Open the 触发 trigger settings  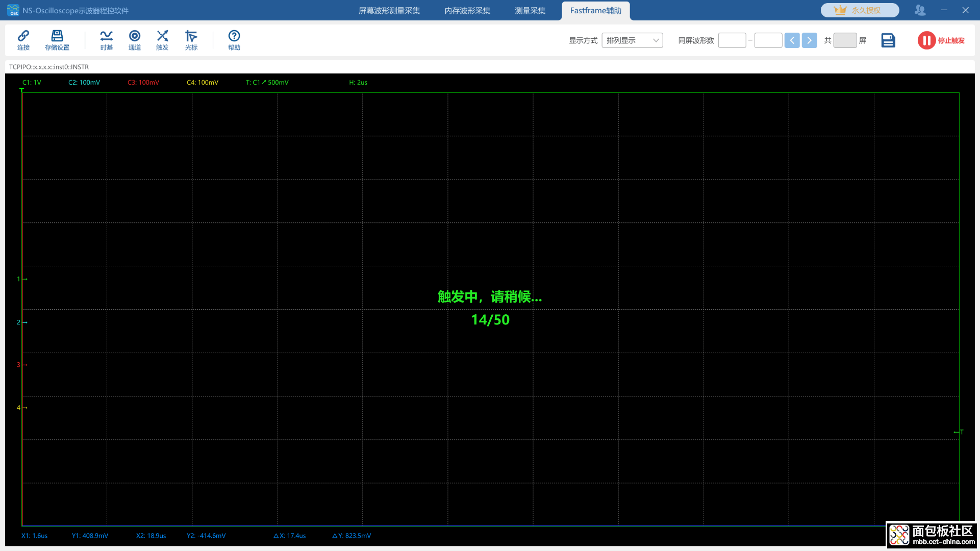point(162,40)
